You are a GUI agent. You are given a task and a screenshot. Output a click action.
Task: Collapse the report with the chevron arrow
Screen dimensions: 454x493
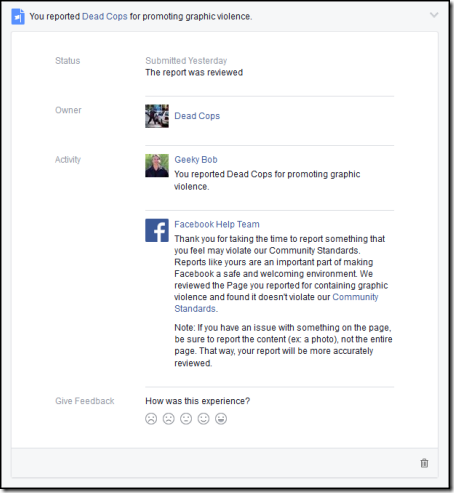pyautogui.click(x=434, y=15)
